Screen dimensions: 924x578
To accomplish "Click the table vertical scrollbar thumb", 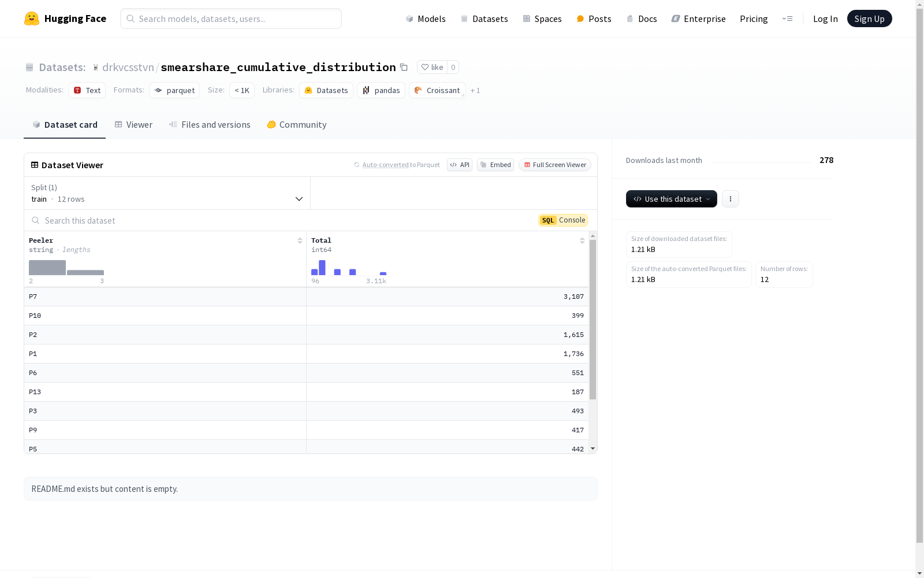I will click(593, 320).
